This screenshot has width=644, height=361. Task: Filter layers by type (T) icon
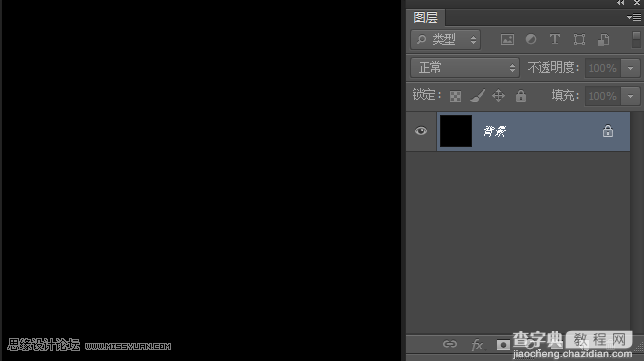pyautogui.click(x=555, y=39)
